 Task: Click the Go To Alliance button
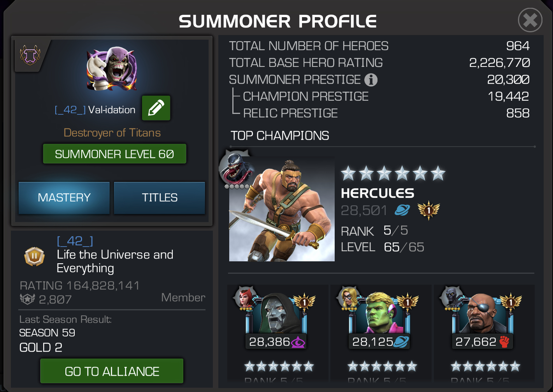(x=112, y=371)
